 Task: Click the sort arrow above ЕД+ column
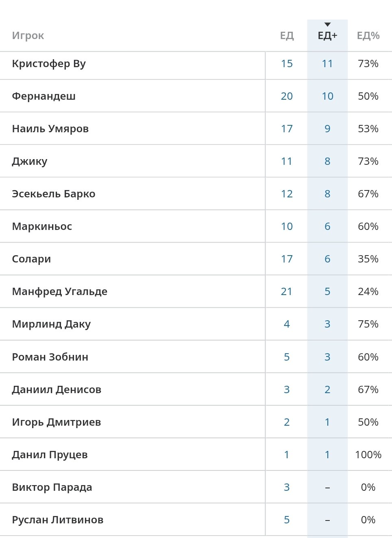pyautogui.click(x=327, y=25)
